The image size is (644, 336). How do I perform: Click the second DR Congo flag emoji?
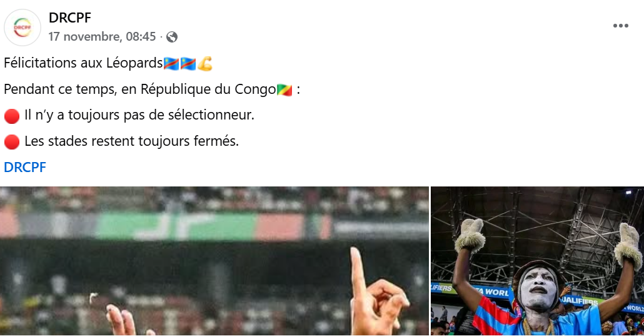click(x=188, y=63)
